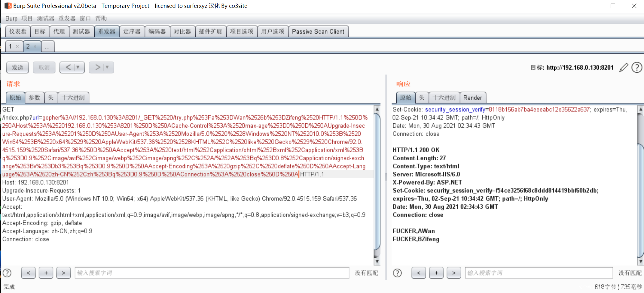The height and width of the screenshot is (293, 644).
Task: Switch to the 定序器 tab
Action: 132,32
